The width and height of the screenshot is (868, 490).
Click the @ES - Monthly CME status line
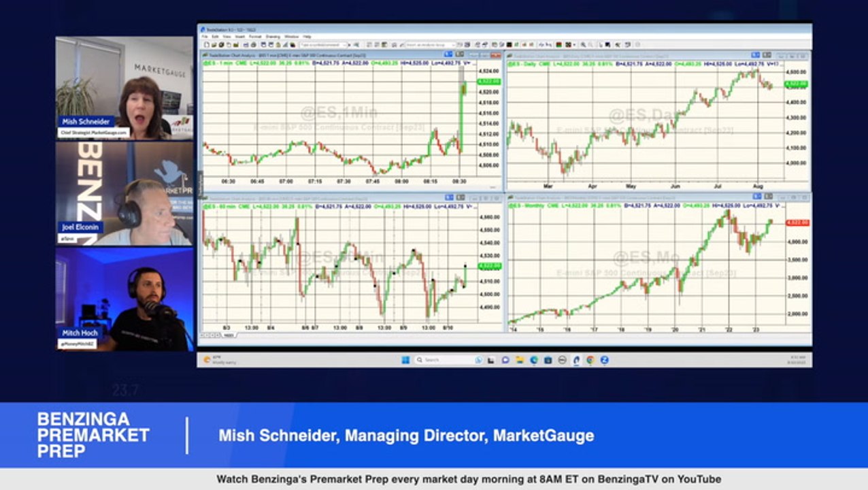(646, 205)
